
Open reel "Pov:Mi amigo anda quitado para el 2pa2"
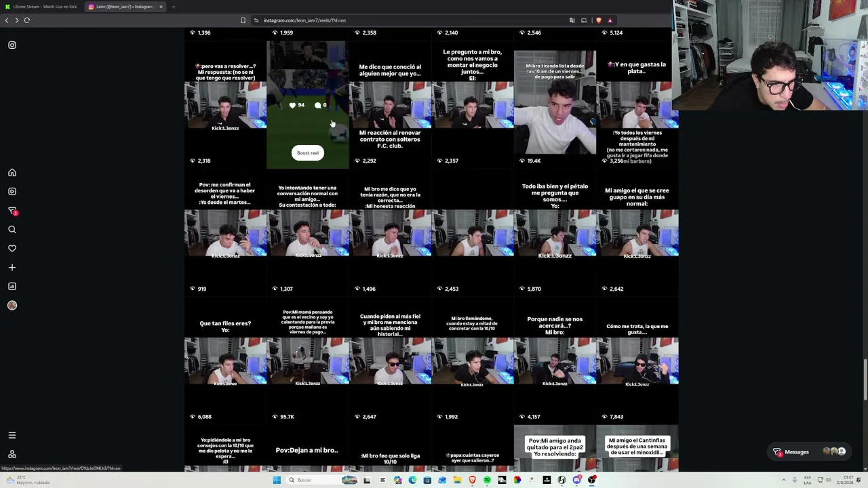555,449
